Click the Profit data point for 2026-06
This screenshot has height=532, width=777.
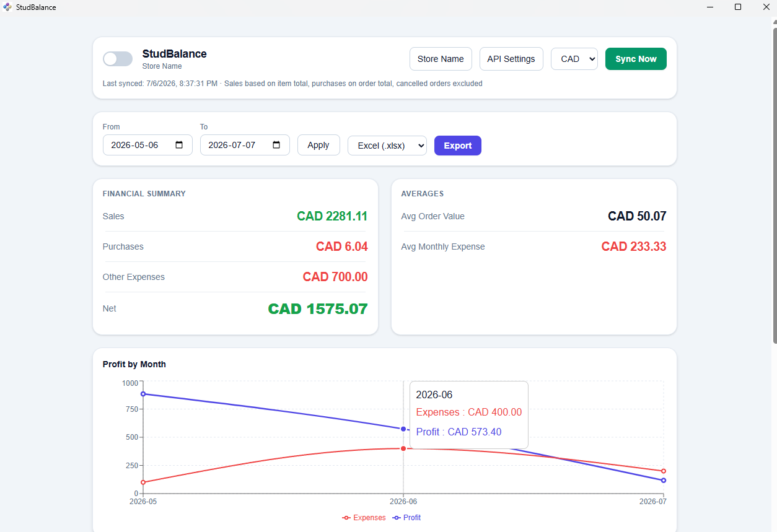(403, 429)
